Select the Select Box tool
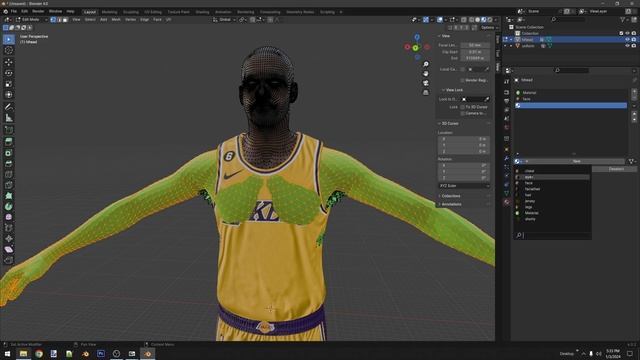This screenshot has width=640, height=360. point(9,39)
